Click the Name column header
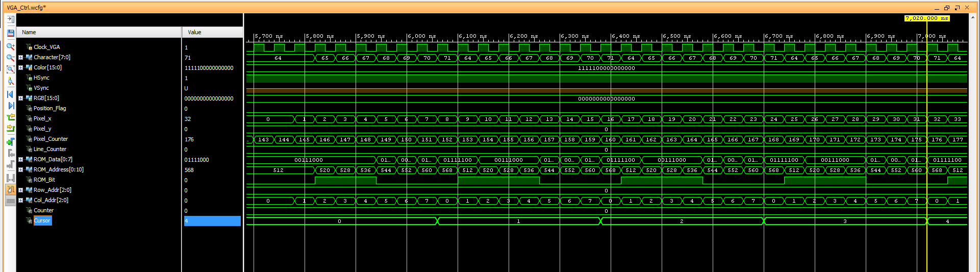Image resolution: width=980 pixels, height=272 pixels. pos(99,32)
